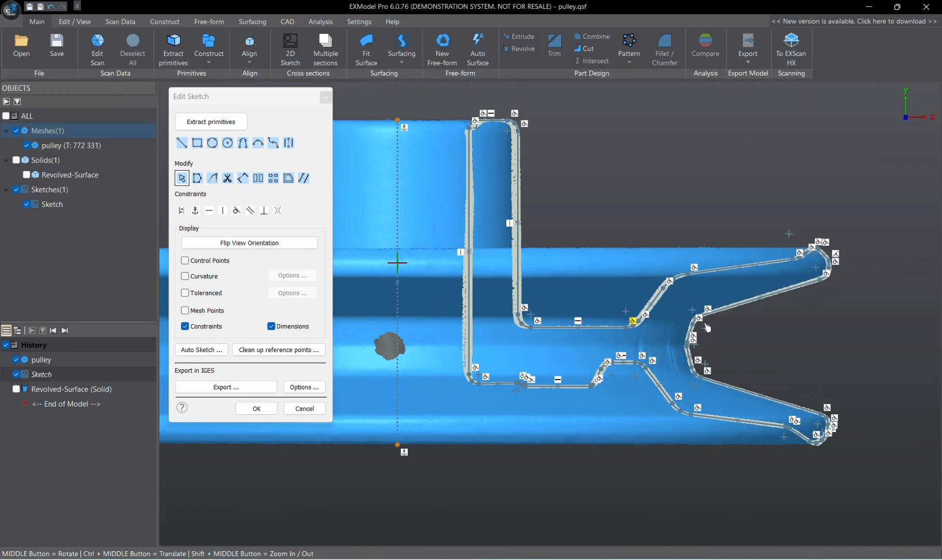Select the Fit Surface tool

366,48
